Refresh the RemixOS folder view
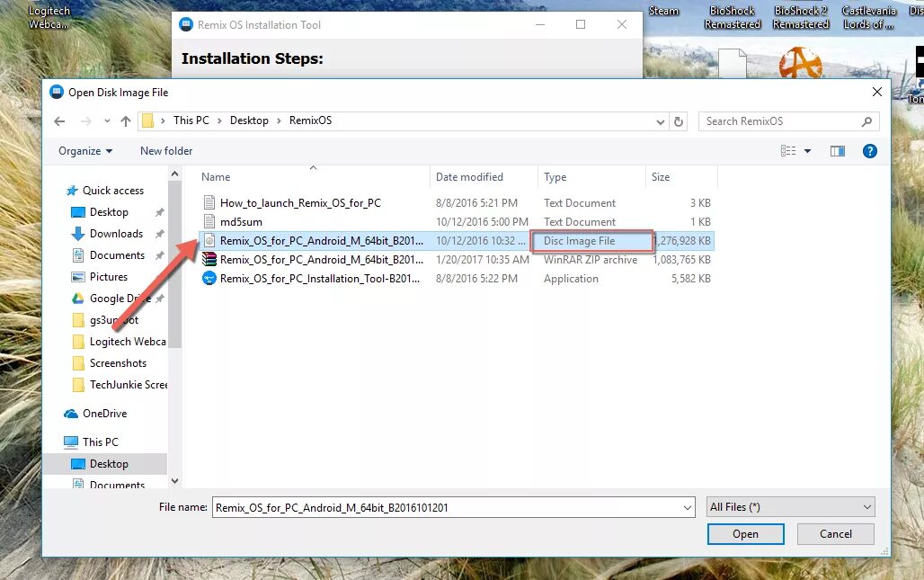 (679, 121)
